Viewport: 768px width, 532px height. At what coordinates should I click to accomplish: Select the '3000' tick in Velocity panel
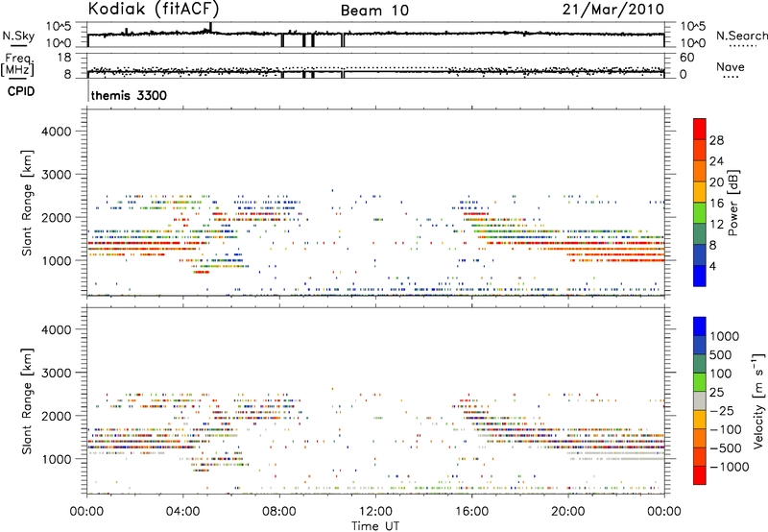(x=57, y=373)
